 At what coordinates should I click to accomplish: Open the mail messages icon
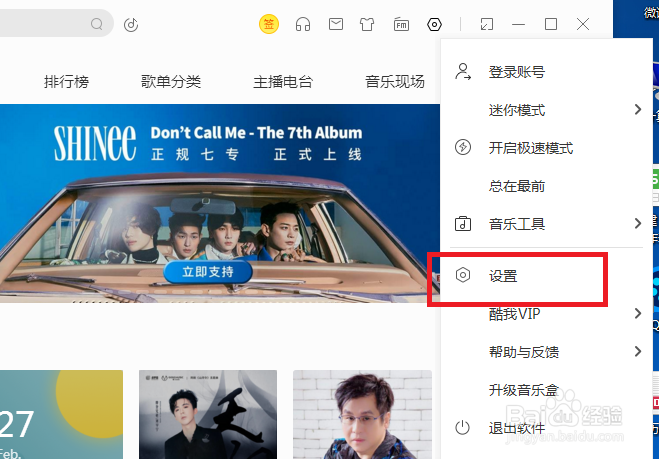pyautogui.click(x=335, y=24)
